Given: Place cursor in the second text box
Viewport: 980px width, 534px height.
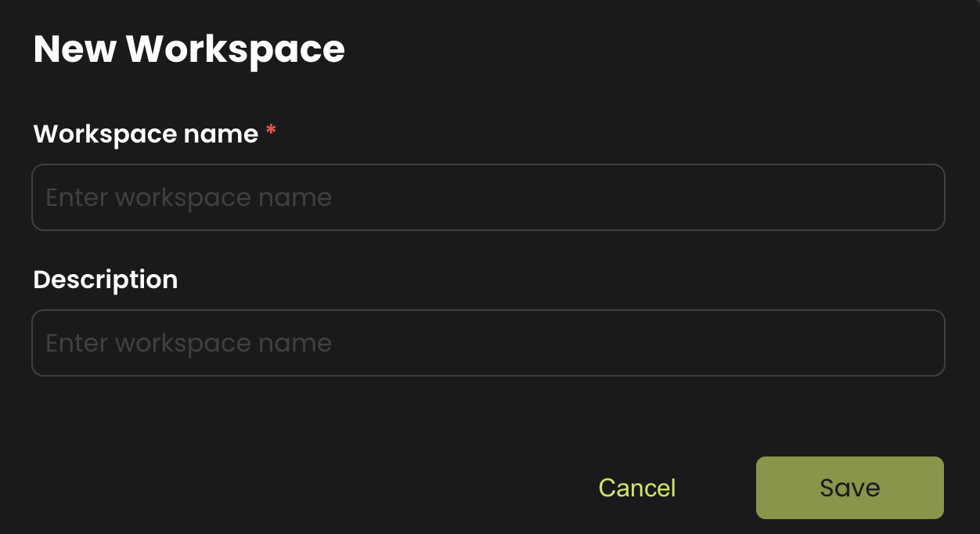Looking at the screenshot, I should (488, 343).
